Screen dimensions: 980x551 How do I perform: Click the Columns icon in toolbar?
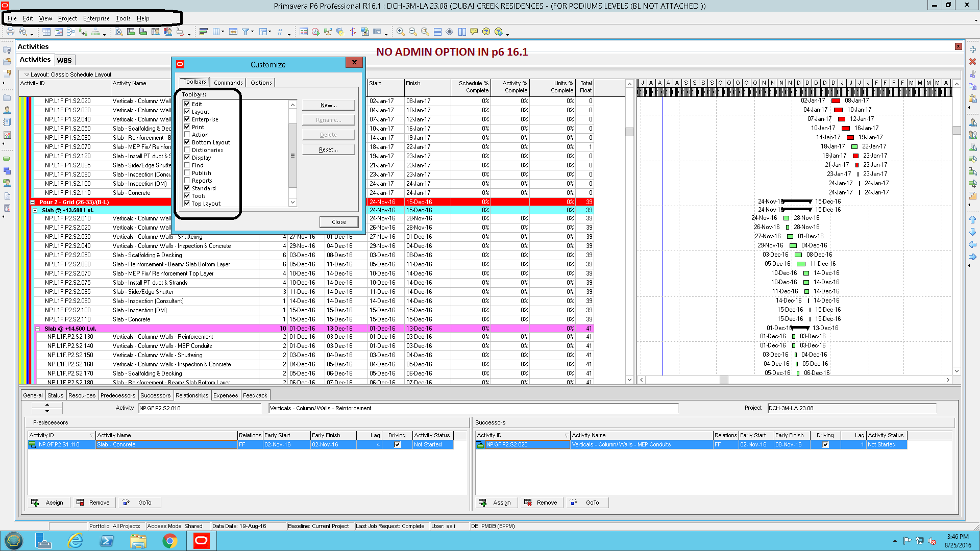coord(216,32)
